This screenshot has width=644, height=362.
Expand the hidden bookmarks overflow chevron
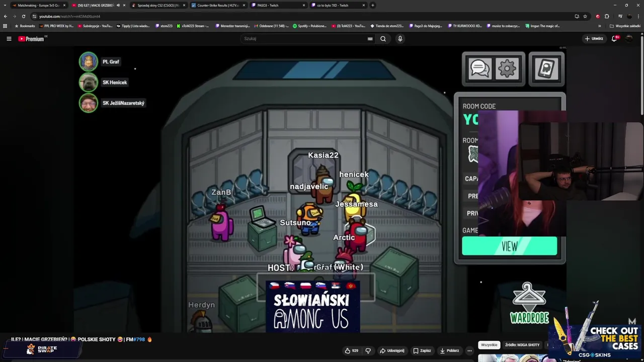(x=599, y=26)
